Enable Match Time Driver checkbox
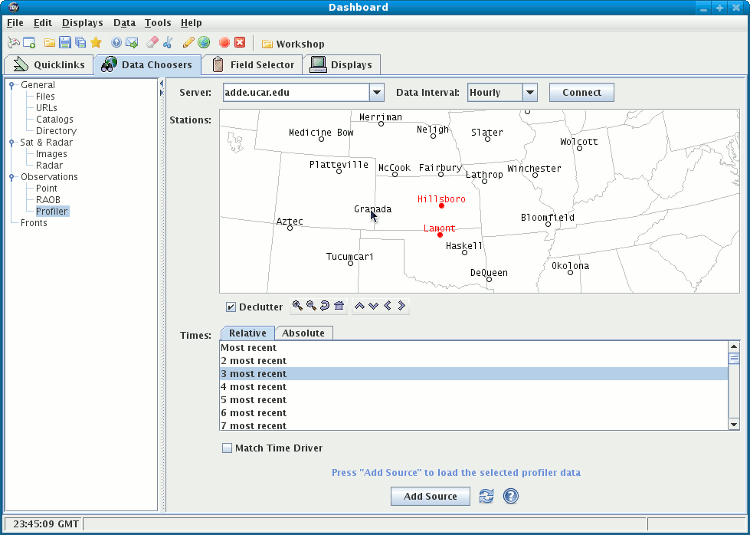The width and height of the screenshot is (750, 535). [227, 448]
